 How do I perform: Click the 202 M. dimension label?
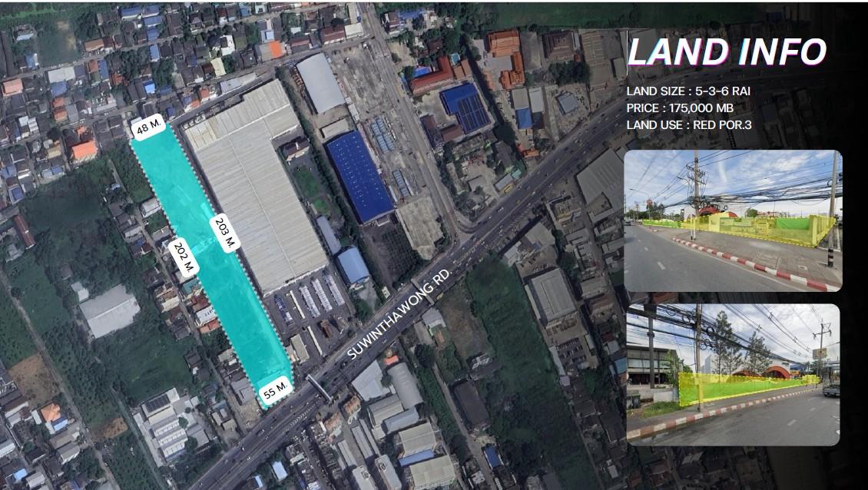[x=184, y=257]
